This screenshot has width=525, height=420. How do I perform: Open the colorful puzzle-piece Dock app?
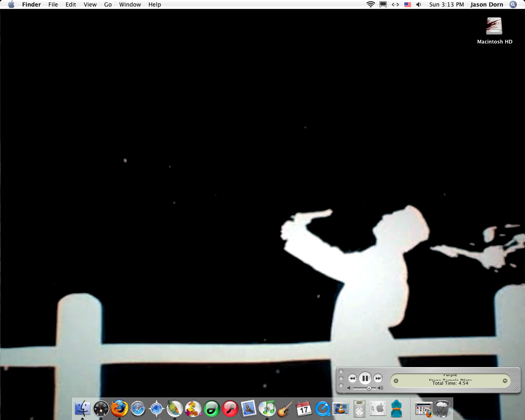click(x=193, y=409)
